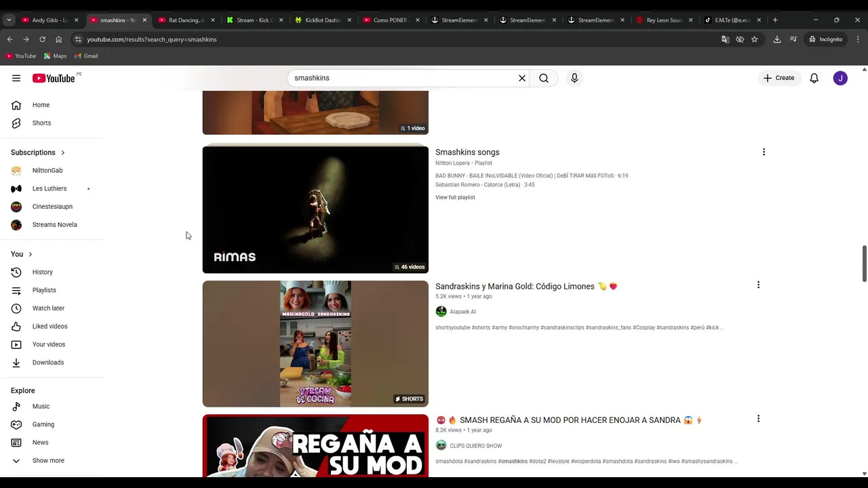The image size is (868, 488).
Task: Switch to the Rey Leon Sound tab
Action: pos(663,20)
